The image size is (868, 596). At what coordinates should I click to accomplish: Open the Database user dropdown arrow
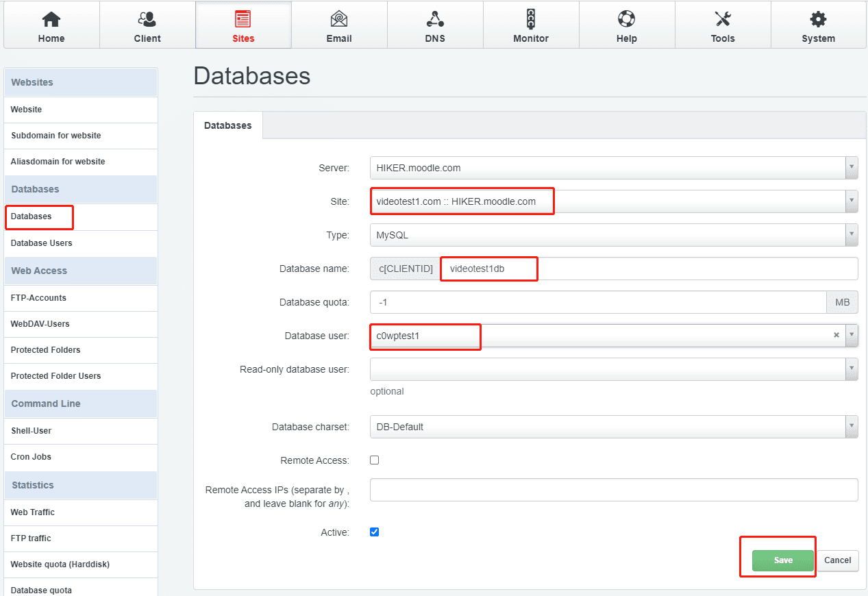point(852,336)
